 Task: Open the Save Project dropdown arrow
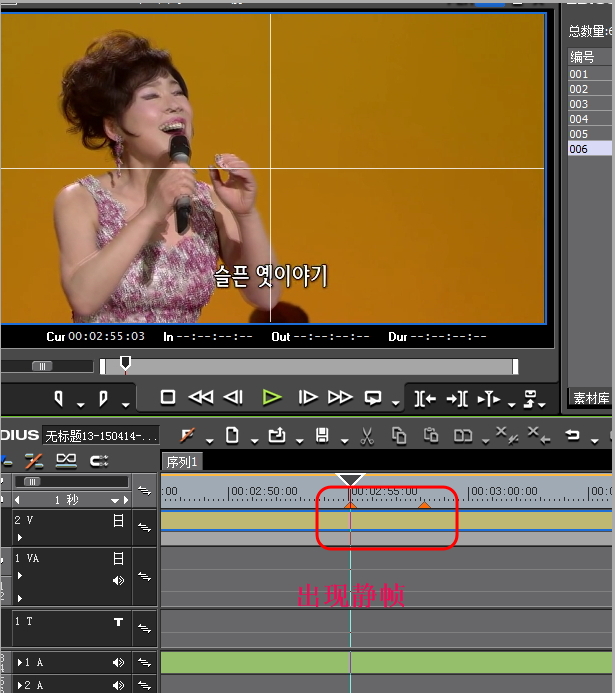pyautogui.click(x=345, y=441)
